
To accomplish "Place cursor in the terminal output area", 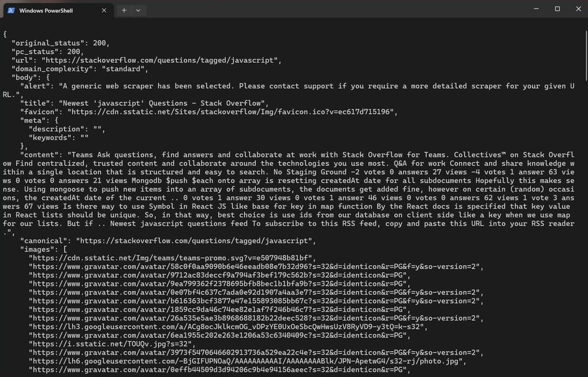I will pos(294,188).
